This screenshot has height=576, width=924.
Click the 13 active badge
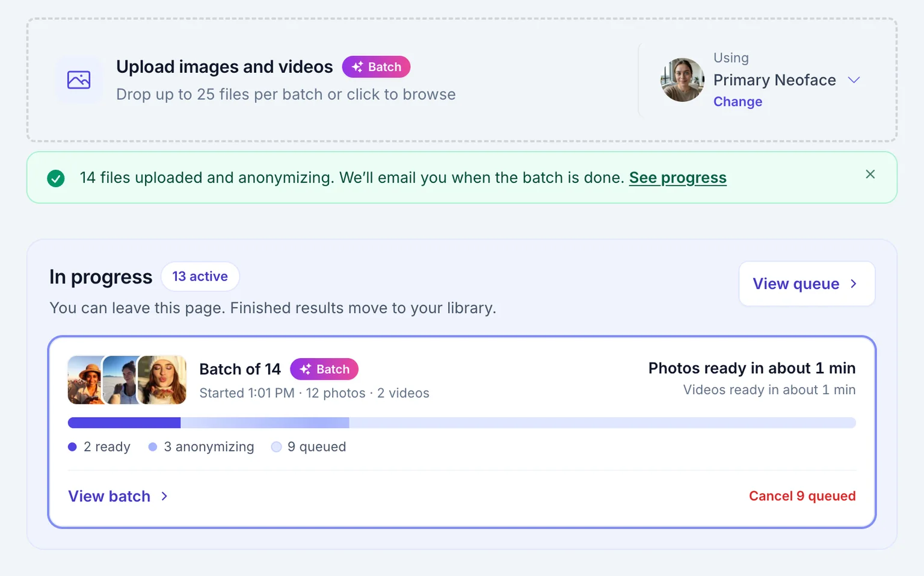[x=200, y=276]
